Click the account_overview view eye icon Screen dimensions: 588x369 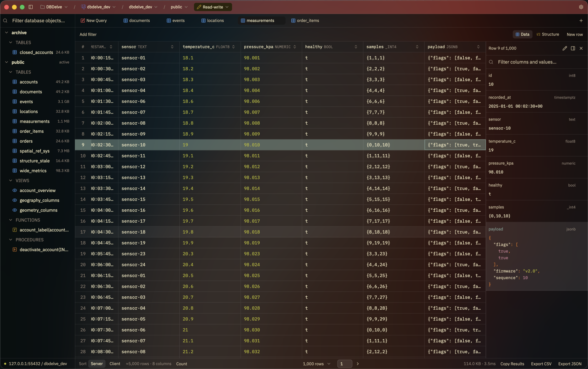[15, 190]
